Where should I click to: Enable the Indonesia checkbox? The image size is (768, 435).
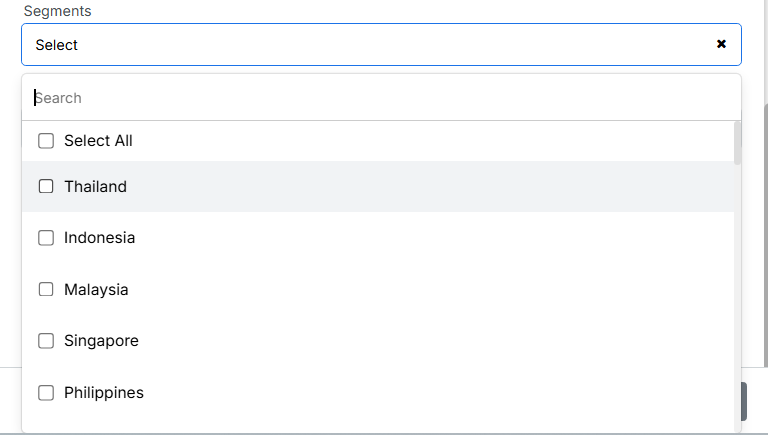(x=46, y=238)
